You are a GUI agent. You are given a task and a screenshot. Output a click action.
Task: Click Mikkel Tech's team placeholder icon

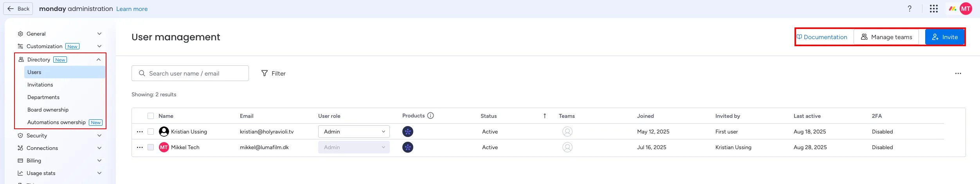tap(567, 147)
